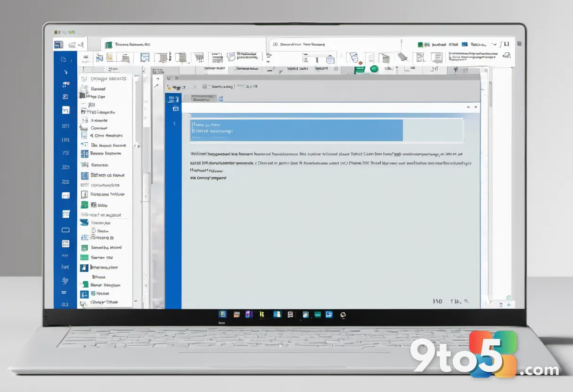Screen dimensions: 573x392
Task: Click the round green icon in the ribbon
Action: (x=374, y=69)
